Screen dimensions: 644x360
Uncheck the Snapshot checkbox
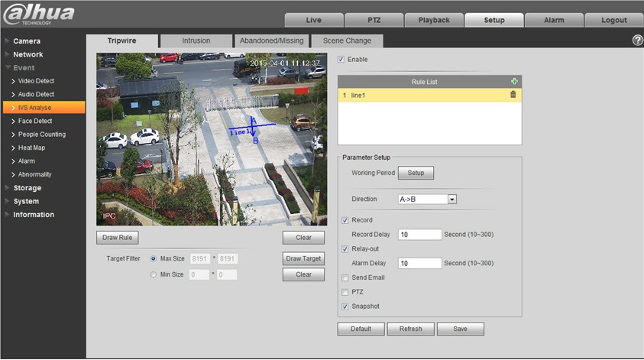[x=345, y=306]
